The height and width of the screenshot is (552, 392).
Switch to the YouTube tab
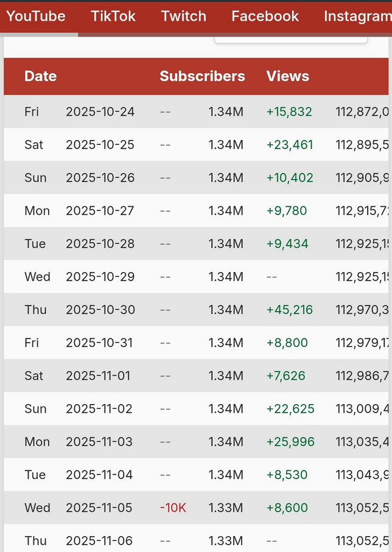[x=36, y=16]
